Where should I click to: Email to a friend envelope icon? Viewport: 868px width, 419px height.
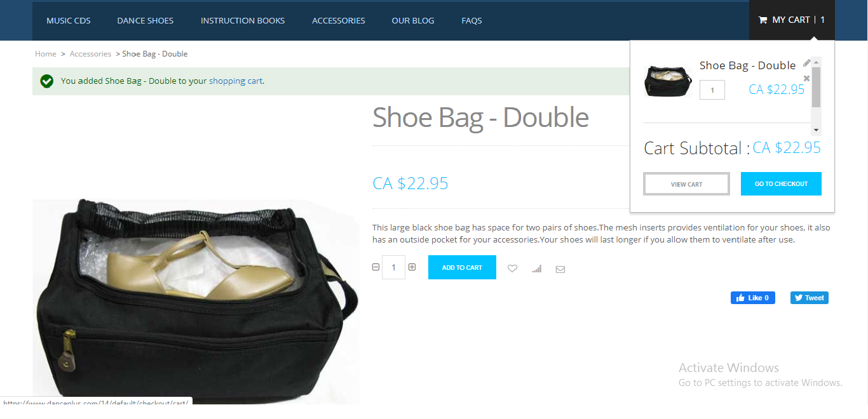tap(560, 269)
